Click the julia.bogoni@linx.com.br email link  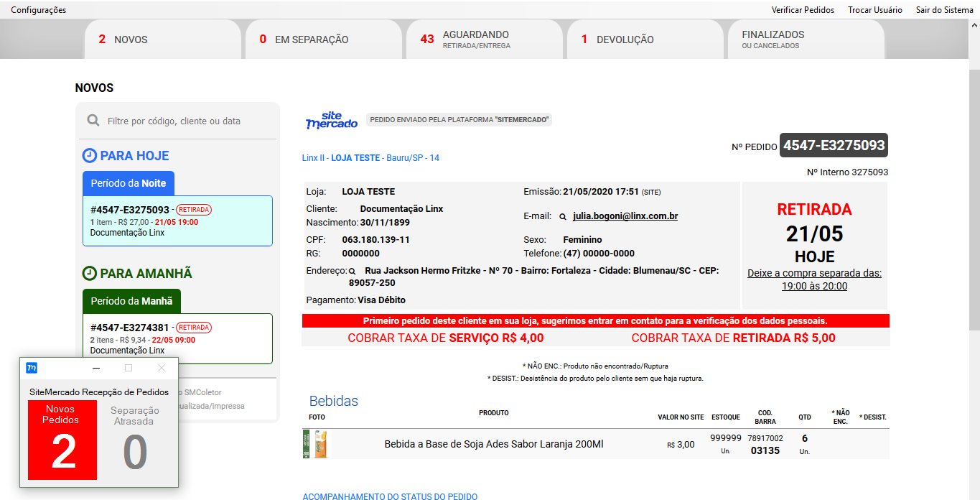(x=625, y=216)
